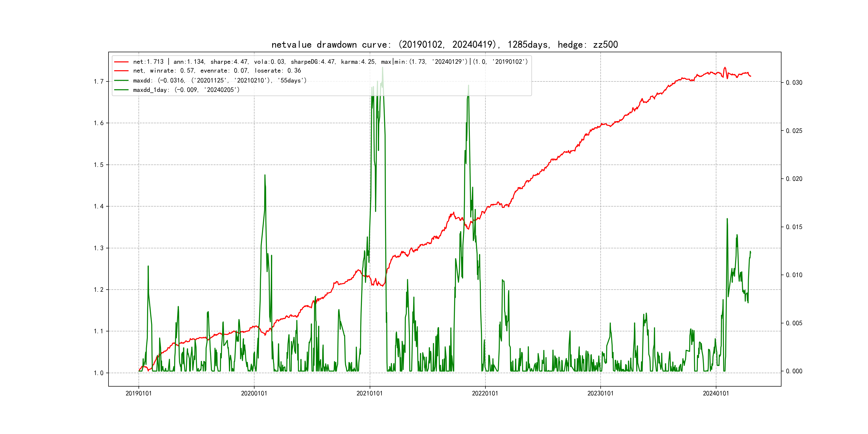Click the 20190101 x-axis date label
This screenshot has height=434, width=868.
[x=139, y=393]
